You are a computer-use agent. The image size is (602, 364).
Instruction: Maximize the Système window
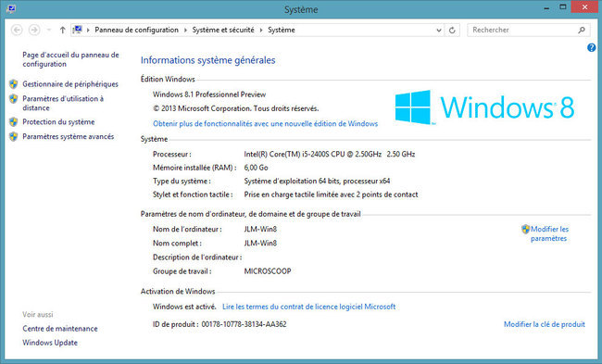(x=563, y=7)
